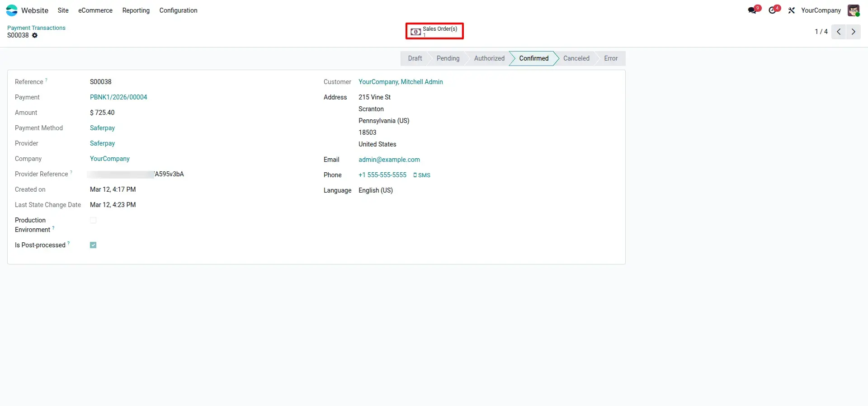Open the Website app home logo
868x406 pixels.
pyautogui.click(x=12, y=10)
